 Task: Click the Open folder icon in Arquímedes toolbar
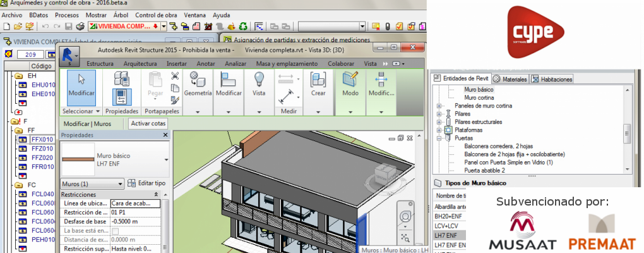click(17, 27)
